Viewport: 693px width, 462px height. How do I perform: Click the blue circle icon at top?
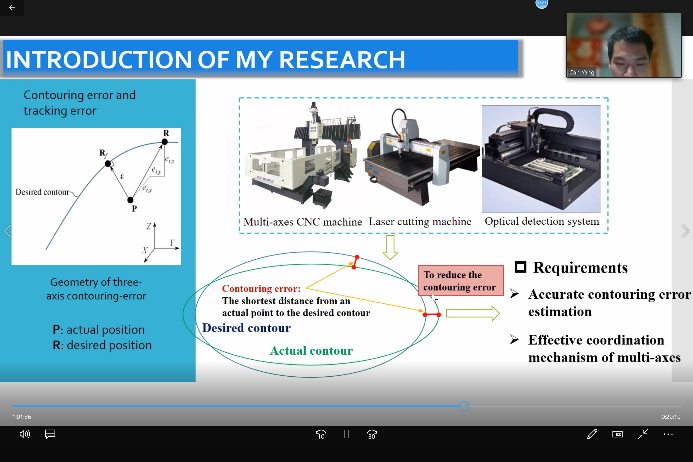point(541,4)
